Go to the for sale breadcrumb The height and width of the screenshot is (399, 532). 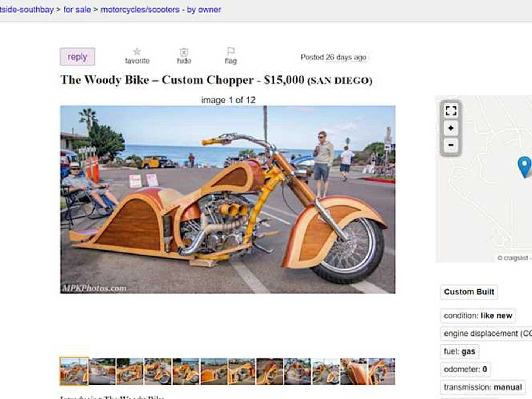[77, 10]
